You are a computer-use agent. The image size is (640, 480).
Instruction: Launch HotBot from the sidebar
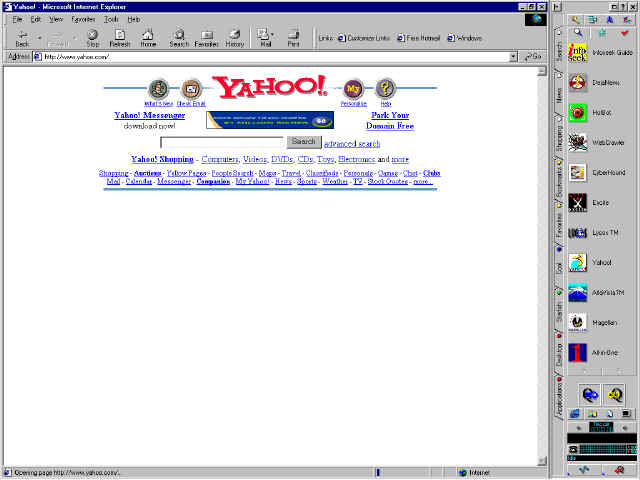coord(577,112)
